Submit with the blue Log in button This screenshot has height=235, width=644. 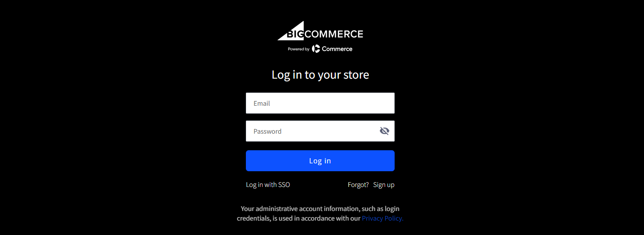click(320, 161)
